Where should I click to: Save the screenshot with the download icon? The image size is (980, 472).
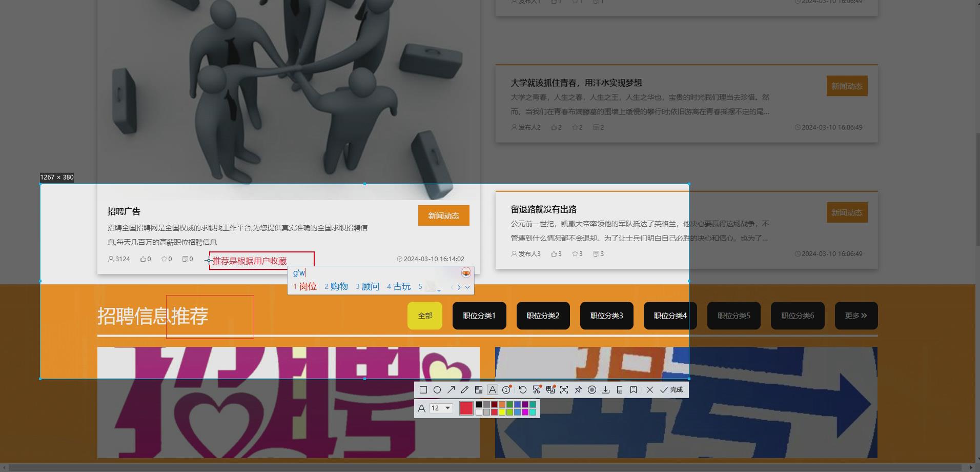click(x=606, y=390)
